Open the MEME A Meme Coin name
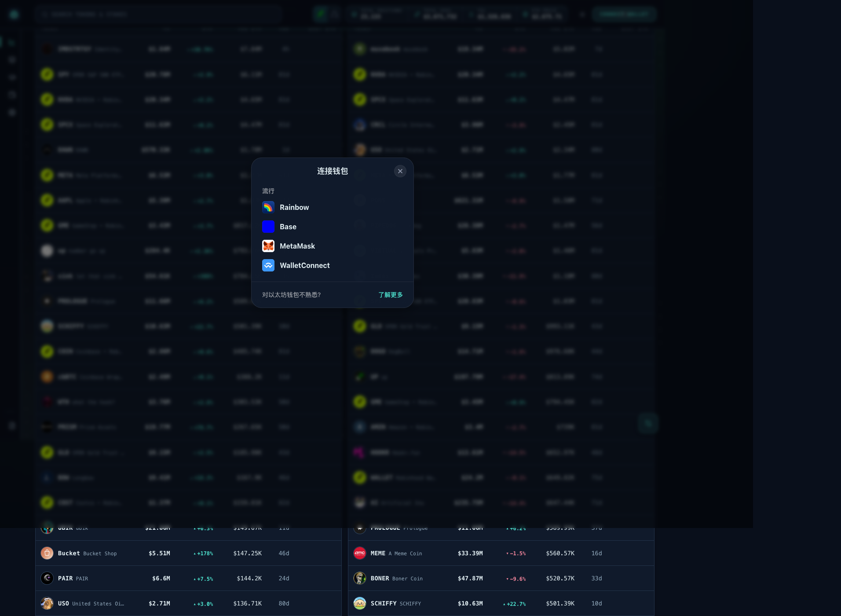The width and height of the screenshot is (841, 616). [396, 554]
